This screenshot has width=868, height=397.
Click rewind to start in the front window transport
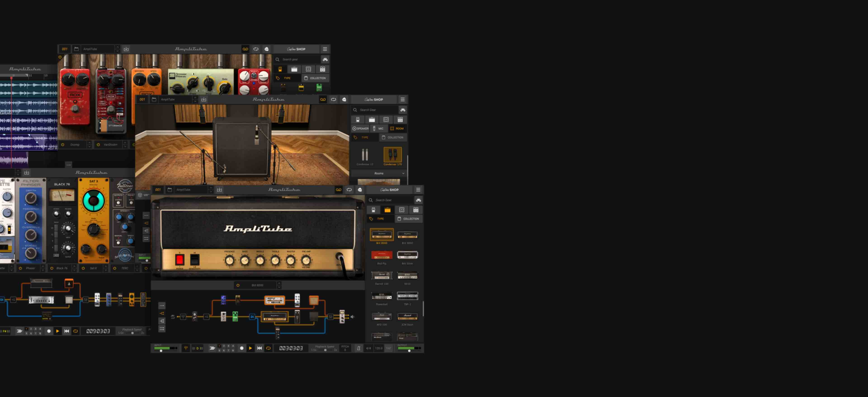[x=259, y=348]
